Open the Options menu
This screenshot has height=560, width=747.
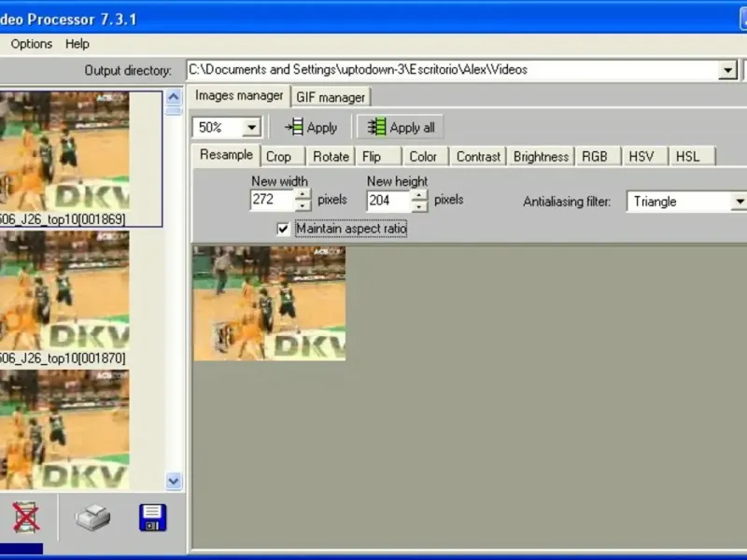coord(32,44)
